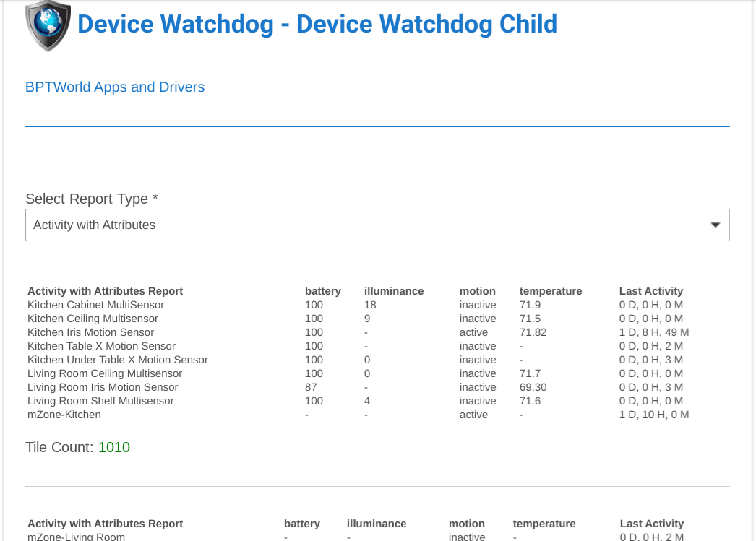
Task: Select the Kitchen Cabinet MultiSensor row
Action: (95, 305)
